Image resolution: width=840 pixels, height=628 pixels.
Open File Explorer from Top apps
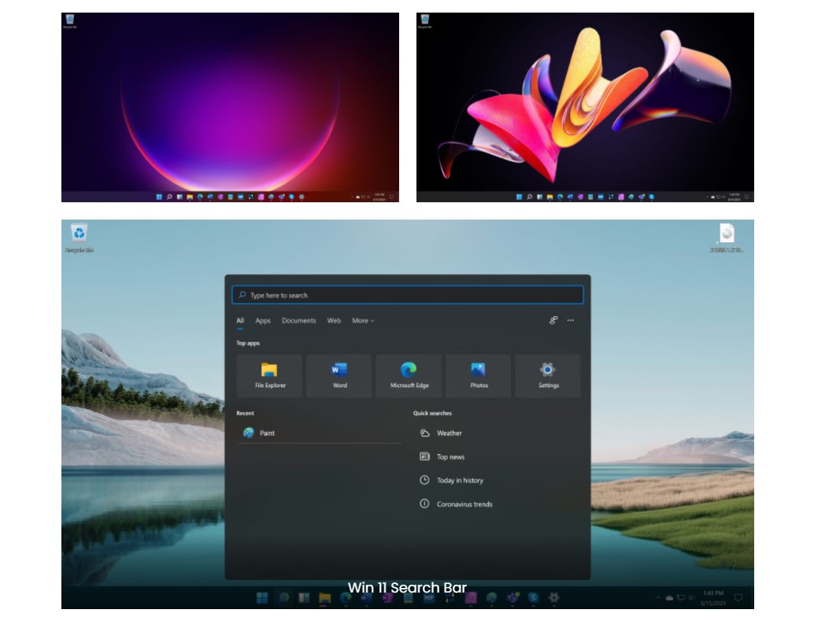click(269, 375)
